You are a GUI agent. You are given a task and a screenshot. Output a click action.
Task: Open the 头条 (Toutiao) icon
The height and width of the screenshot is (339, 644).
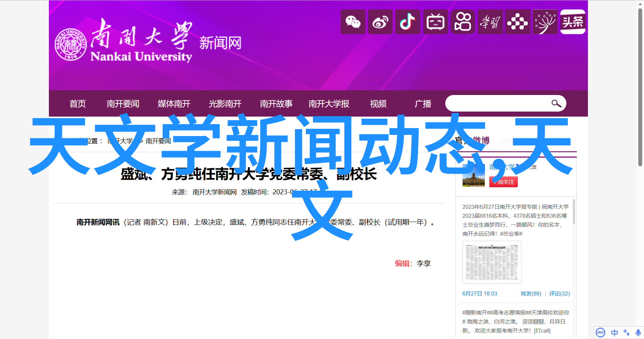572,22
